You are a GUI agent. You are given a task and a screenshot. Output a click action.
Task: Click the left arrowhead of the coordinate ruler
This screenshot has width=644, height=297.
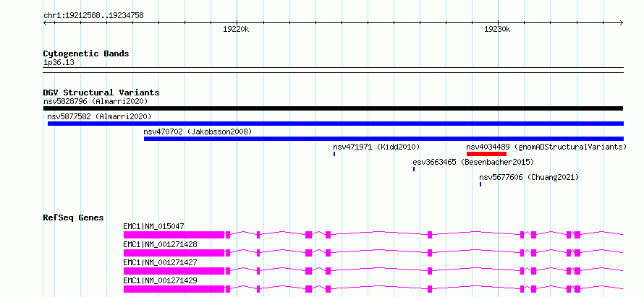[45, 22]
